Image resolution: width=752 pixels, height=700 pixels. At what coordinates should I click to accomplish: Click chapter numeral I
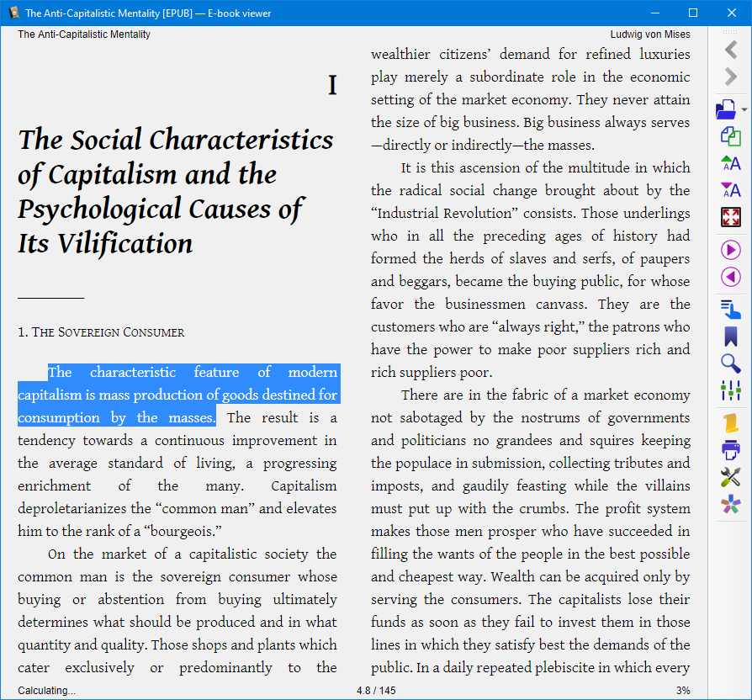(x=332, y=85)
